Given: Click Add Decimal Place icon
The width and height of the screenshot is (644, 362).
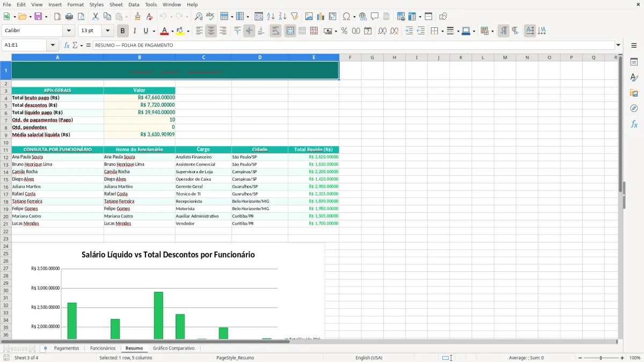Looking at the screenshot, I should point(382,31).
